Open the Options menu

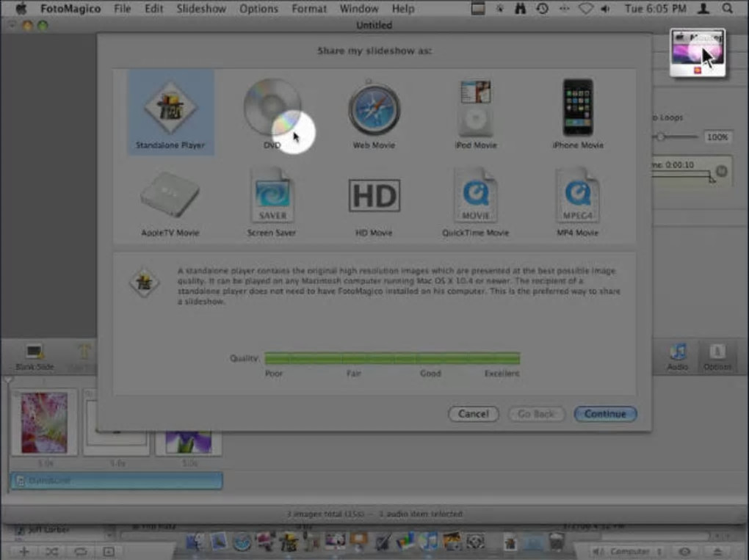(258, 9)
